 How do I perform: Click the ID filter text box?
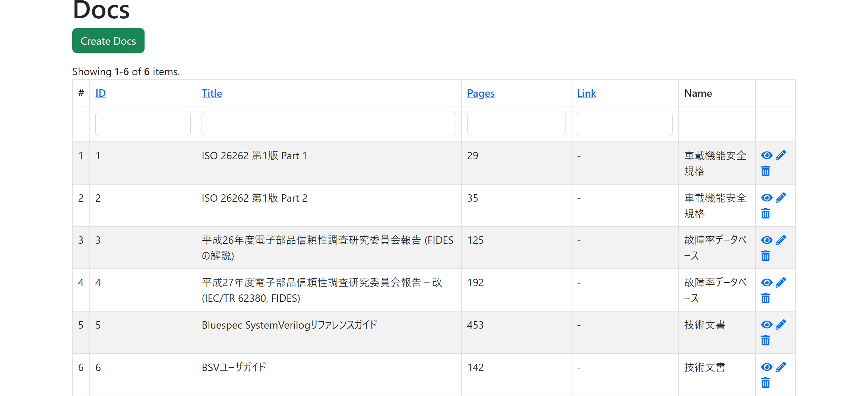click(143, 124)
